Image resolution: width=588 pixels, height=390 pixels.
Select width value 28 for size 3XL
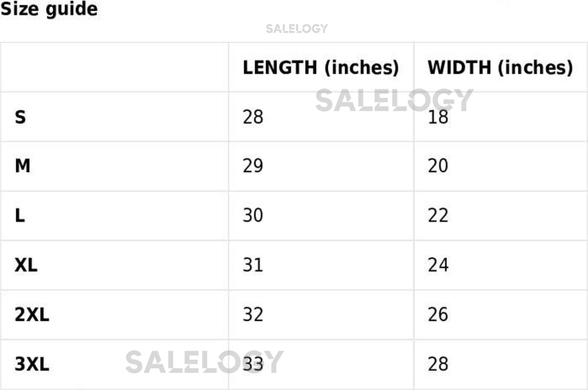pyautogui.click(x=438, y=364)
